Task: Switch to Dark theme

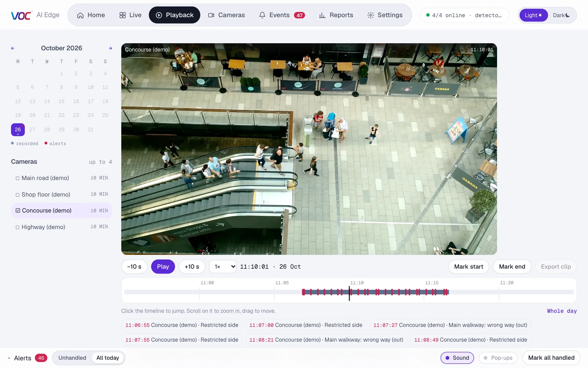Action: [561, 15]
